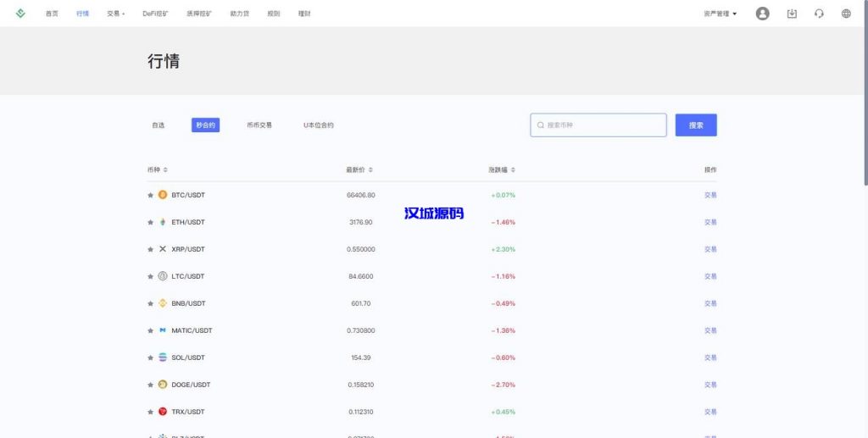Expand the 资产管理 dropdown
The width and height of the screenshot is (868, 438).
tap(721, 14)
